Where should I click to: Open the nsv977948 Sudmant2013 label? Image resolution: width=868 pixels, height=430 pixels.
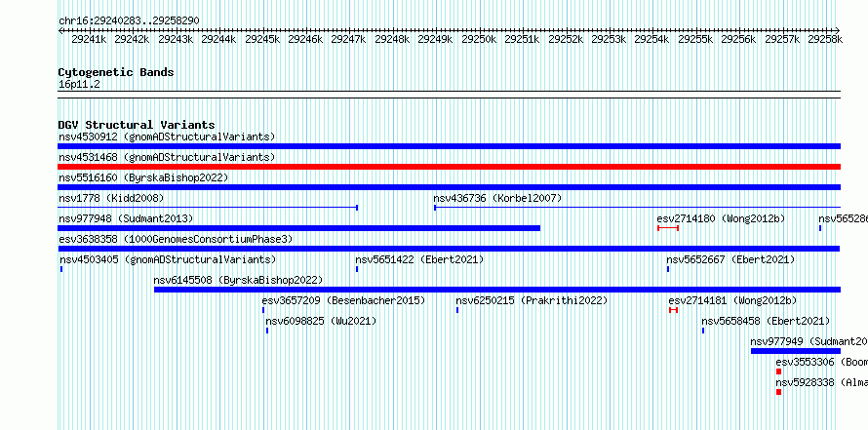[x=126, y=218]
